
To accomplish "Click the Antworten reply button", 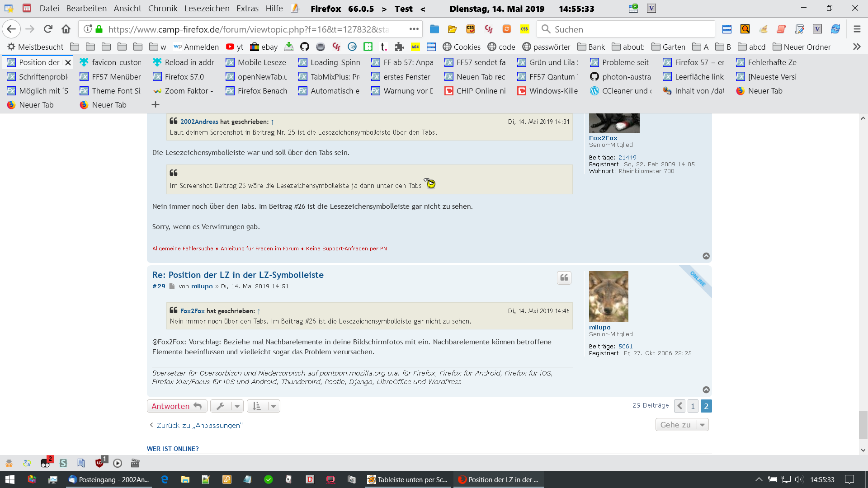I will [x=177, y=406].
